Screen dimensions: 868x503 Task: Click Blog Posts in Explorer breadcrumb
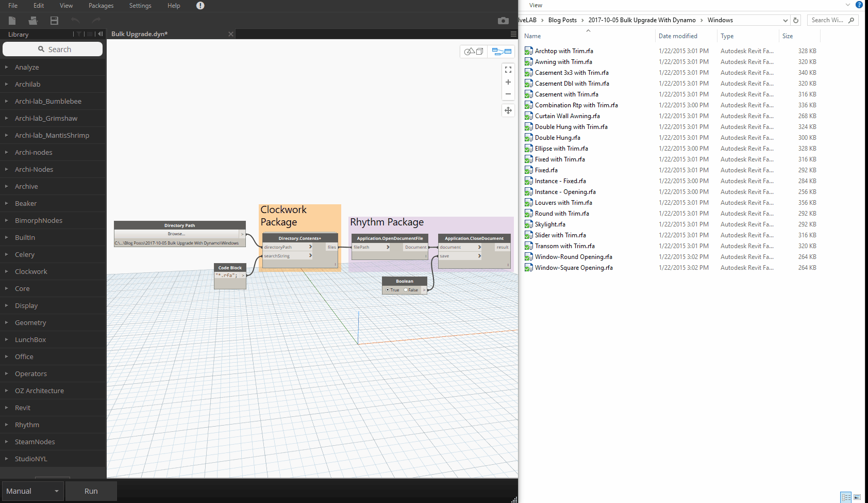pyautogui.click(x=562, y=20)
